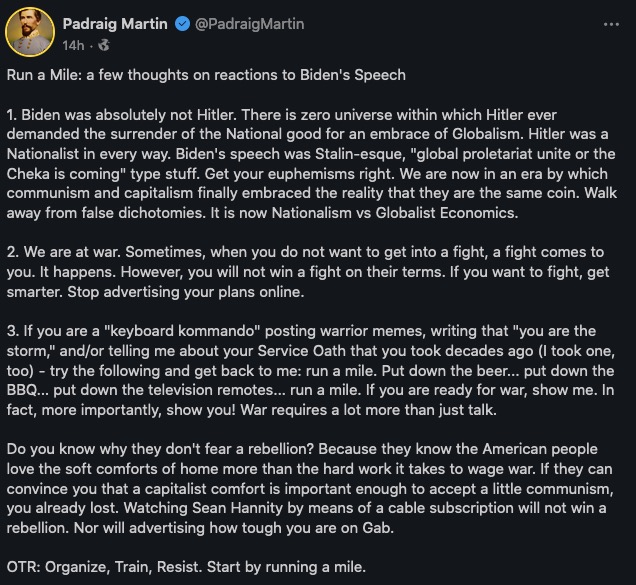Click paragraph starting "1. Biden was absolutely"

point(312,164)
